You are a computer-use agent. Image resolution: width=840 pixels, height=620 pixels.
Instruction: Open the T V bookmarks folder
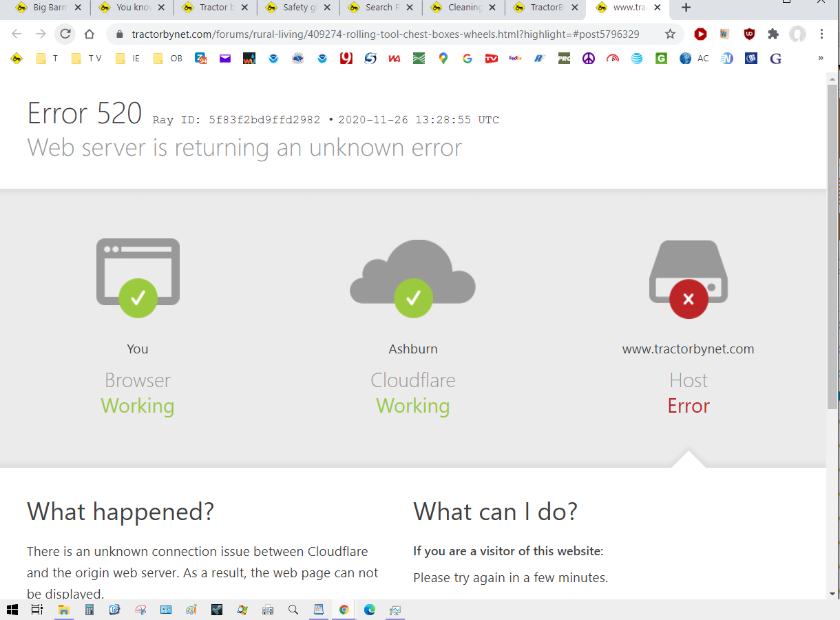click(x=87, y=59)
